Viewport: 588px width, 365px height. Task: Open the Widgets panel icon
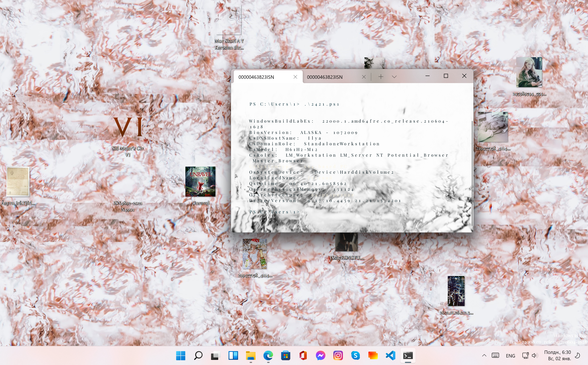pos(233,355)
